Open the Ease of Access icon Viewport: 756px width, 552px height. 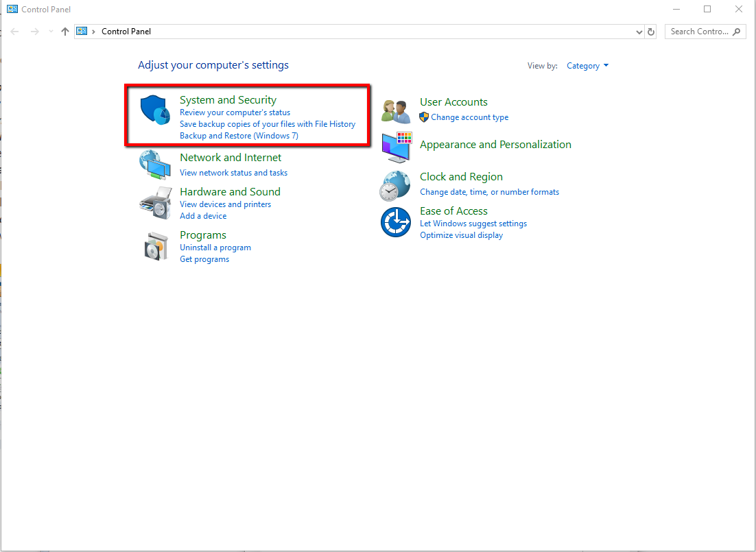[396, 222]
